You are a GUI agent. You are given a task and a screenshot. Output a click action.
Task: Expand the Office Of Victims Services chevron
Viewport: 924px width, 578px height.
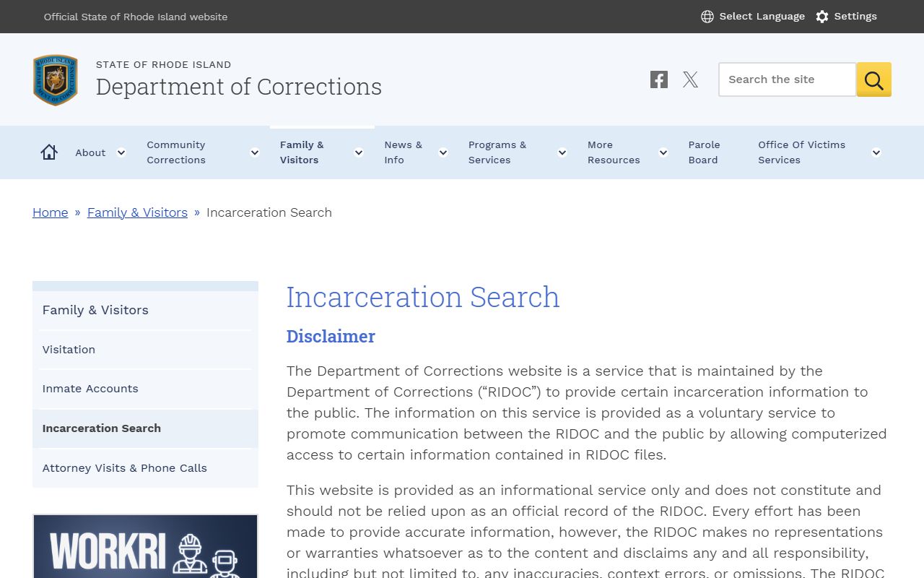click(876, 152)
